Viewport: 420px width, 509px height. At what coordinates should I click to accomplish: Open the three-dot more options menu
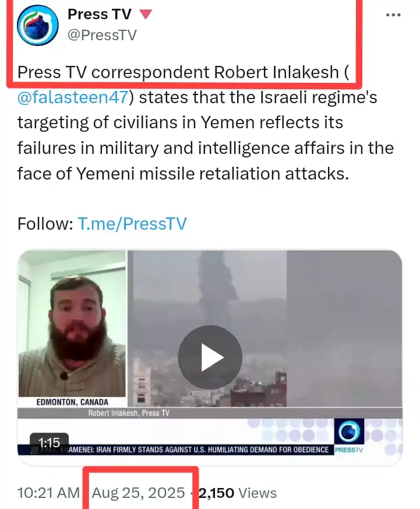393,15
